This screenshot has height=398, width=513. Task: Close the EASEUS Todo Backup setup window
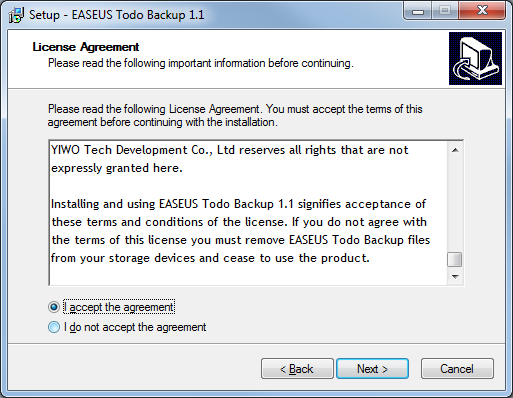[482, 12]
